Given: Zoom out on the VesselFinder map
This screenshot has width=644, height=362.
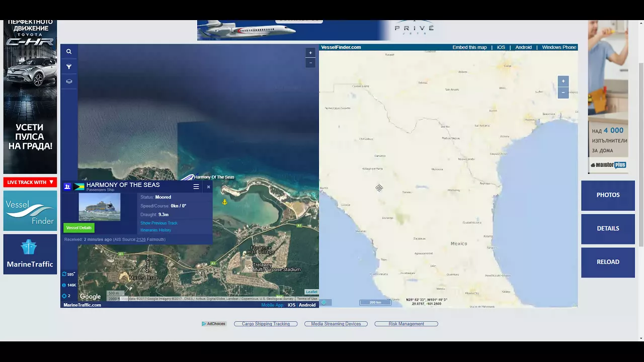Looking at the screenshot, I should (x=563, y=93).
